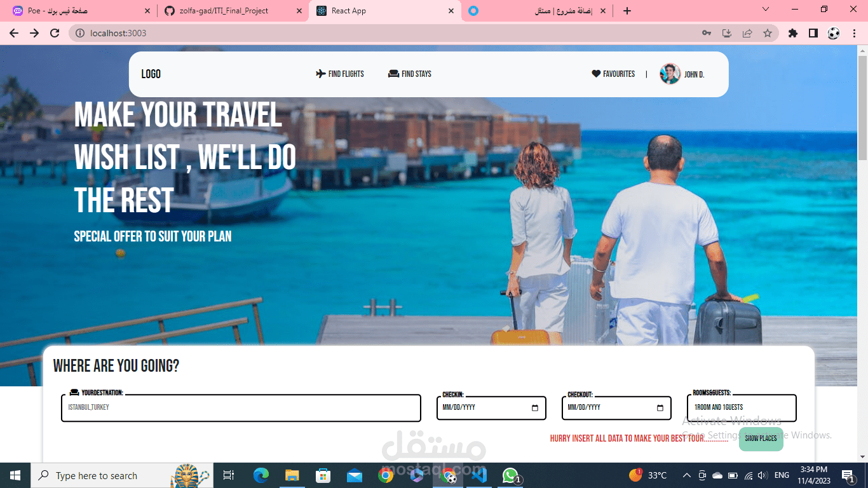Screen dimensions: 868x488
Task: Reload the current page
Action: (x=55, y=33)
